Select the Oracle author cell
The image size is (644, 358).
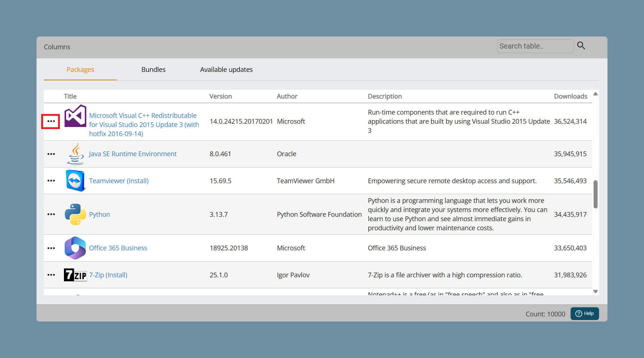point(286,154)
